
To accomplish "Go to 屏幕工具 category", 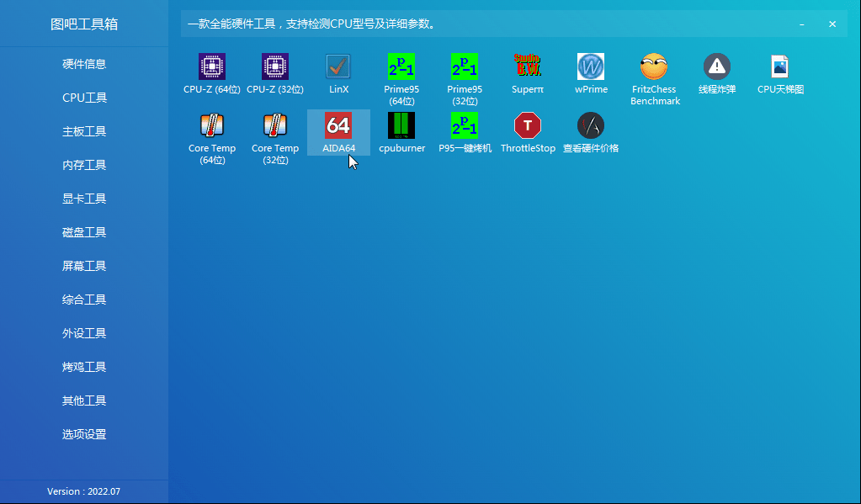I will coord(84,266).
